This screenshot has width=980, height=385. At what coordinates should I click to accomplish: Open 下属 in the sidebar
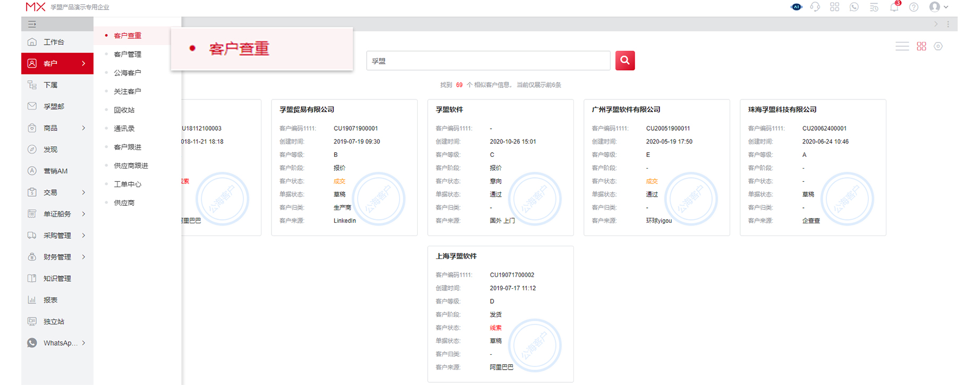(57, 85)
